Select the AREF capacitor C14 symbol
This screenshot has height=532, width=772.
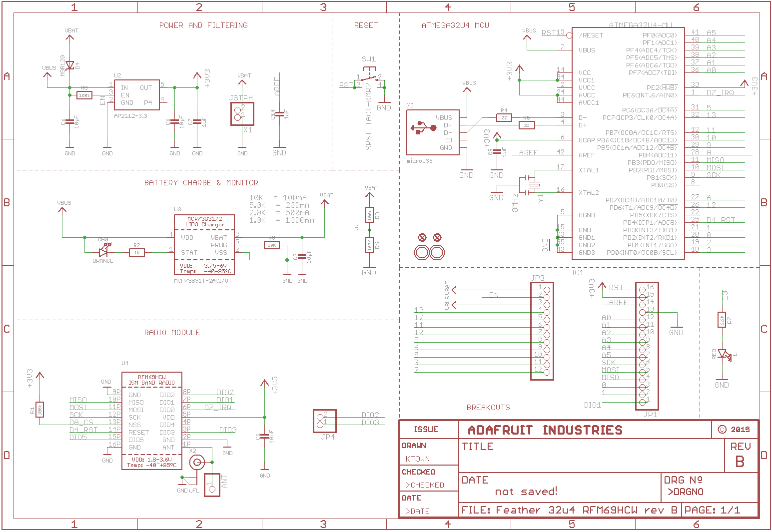tap(279, 114)
